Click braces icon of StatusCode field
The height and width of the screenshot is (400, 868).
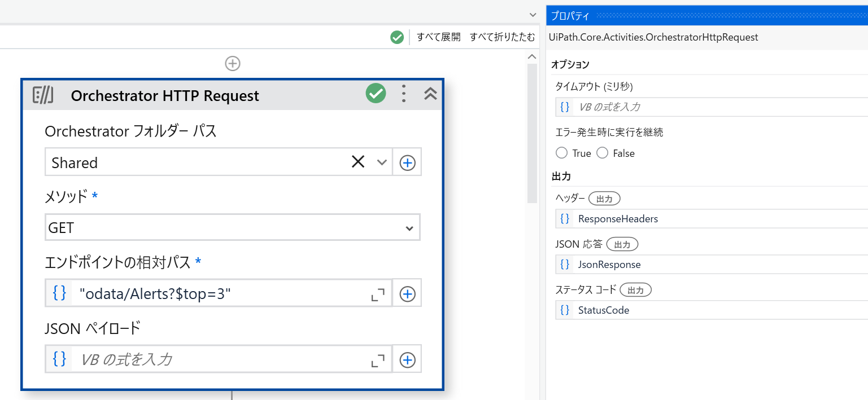(x=565, y=310)
